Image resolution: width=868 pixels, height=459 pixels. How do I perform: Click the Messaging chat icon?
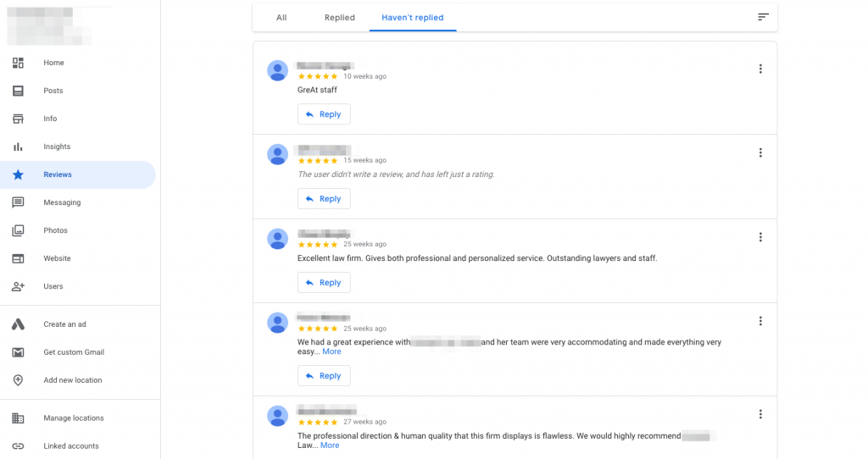(18, 202)
